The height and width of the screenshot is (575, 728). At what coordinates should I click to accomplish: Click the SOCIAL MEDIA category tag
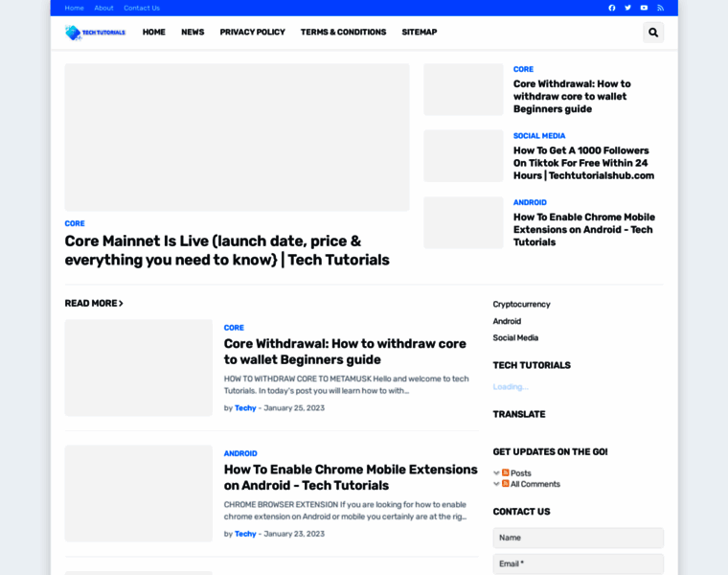(x=539, y=136)
